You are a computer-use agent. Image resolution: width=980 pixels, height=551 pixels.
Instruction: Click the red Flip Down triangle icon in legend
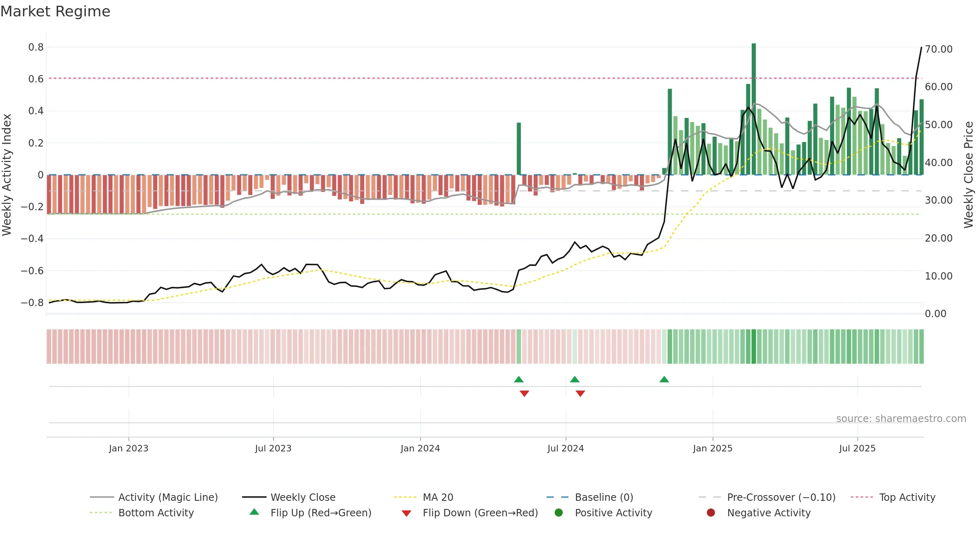click(x=406, y=513)
